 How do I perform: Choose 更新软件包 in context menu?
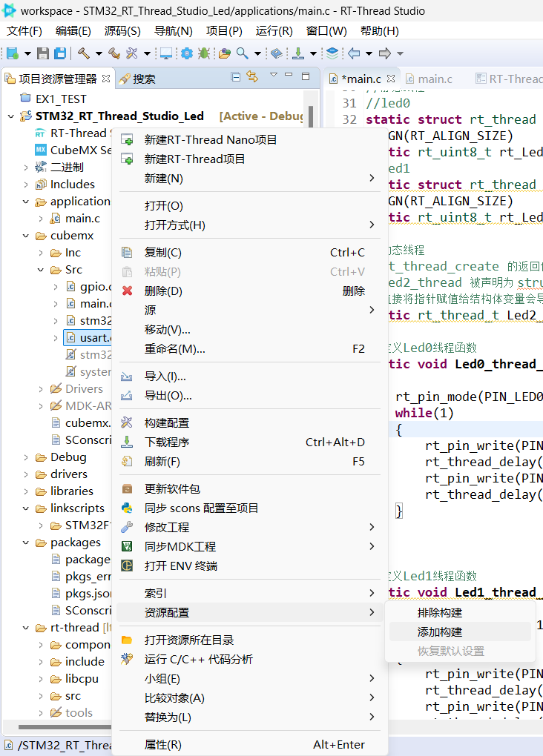point(250,489)
